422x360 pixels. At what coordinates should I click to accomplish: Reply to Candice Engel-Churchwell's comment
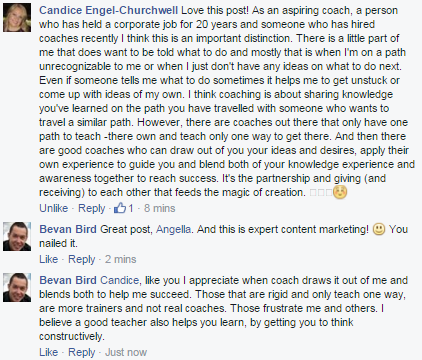[91, 208]
